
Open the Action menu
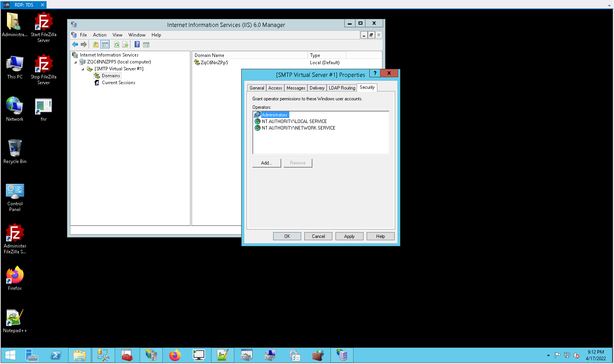(x=100, y=35)
